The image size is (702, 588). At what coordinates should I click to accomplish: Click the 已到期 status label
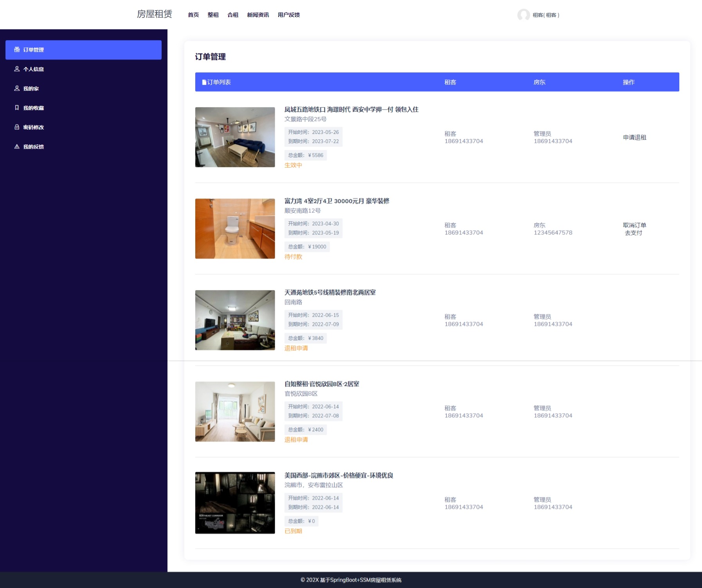pos(293,531)
